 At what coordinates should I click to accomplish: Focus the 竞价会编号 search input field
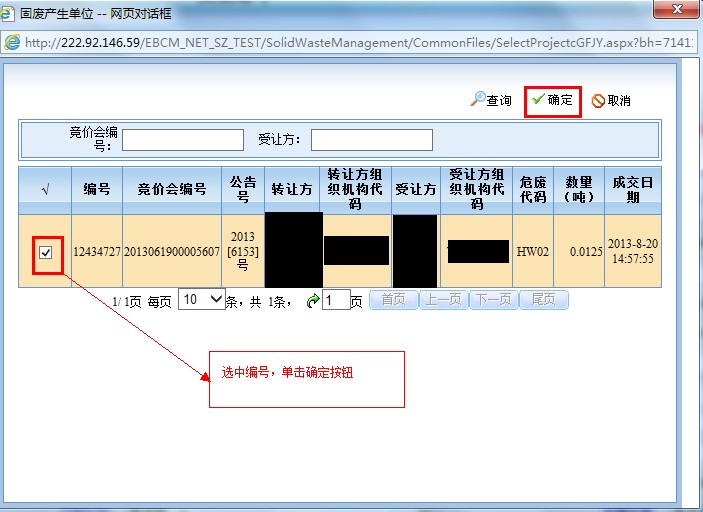tap(183, 140)
